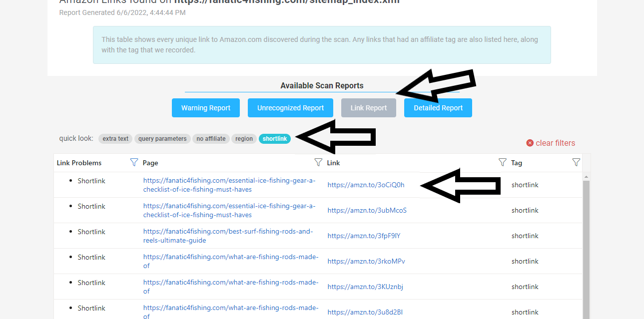Toggle the 'region' quick look chip
Image resolution: width=644 pixels, height=319 pixels.
tap(244, 139)
